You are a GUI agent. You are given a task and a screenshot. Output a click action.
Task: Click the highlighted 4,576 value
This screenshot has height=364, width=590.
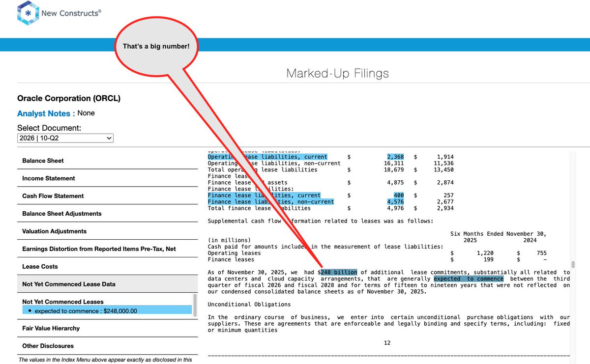tap(395, 201)
